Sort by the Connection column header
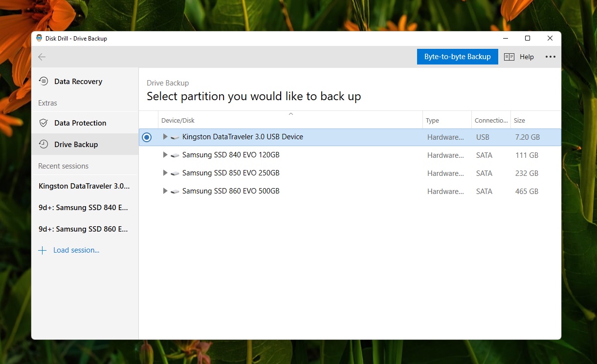The width and height of the screenshot is (597, 364). point(491,120)
